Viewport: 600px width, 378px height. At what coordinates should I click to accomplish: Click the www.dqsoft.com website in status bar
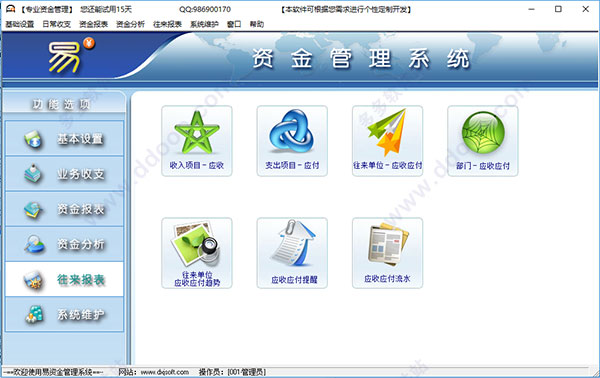(x=165, y=372)
